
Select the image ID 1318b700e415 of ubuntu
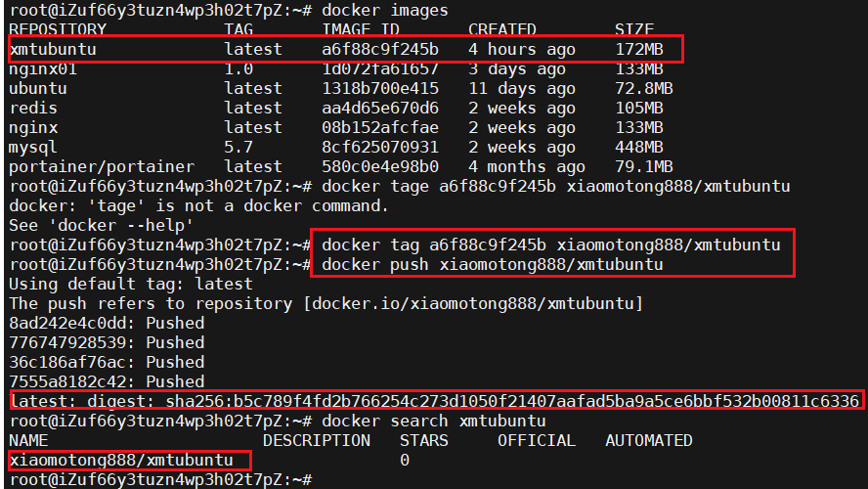[x=379, y=88]
